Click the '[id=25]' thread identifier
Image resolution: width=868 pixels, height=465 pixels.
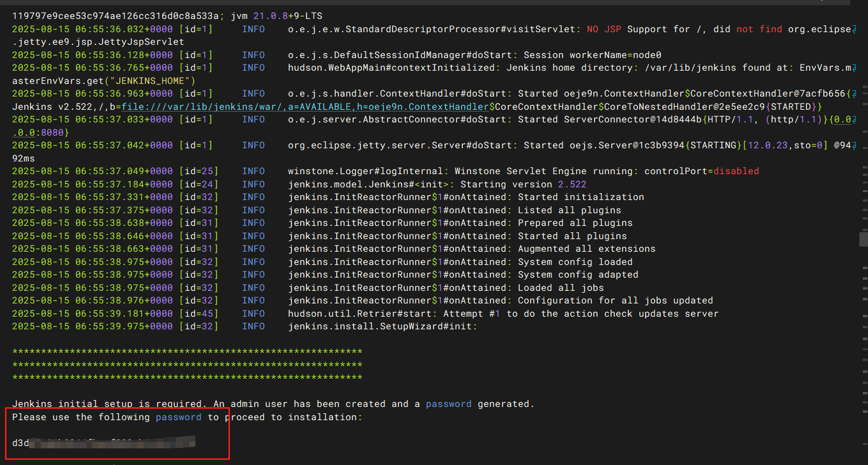[x=199, y=171]
